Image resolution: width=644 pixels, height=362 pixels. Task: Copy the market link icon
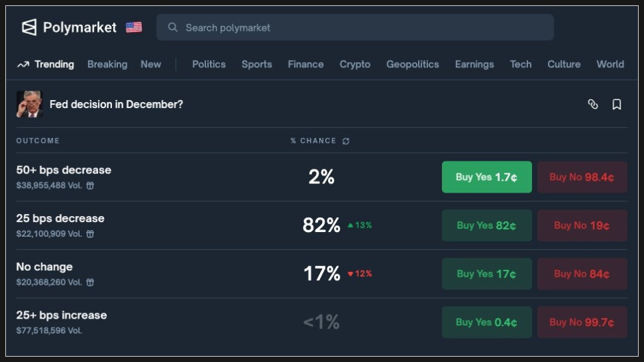point(593,104)
